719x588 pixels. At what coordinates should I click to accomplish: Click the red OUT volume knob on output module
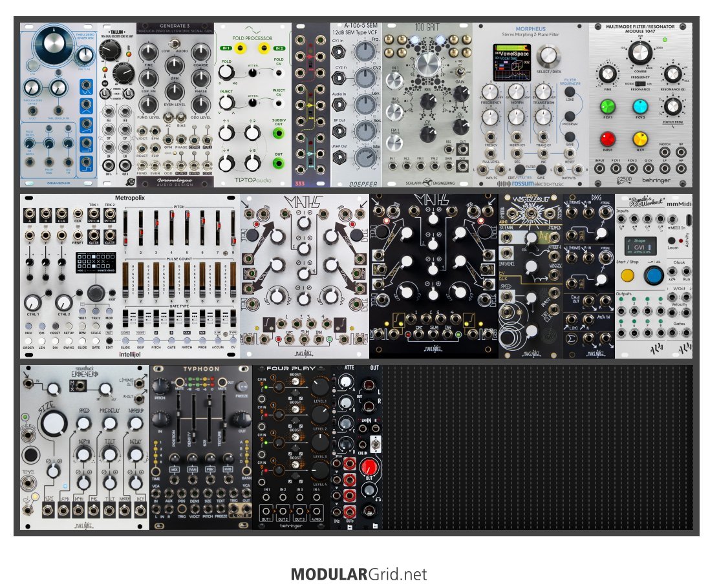tap(368, 467)
